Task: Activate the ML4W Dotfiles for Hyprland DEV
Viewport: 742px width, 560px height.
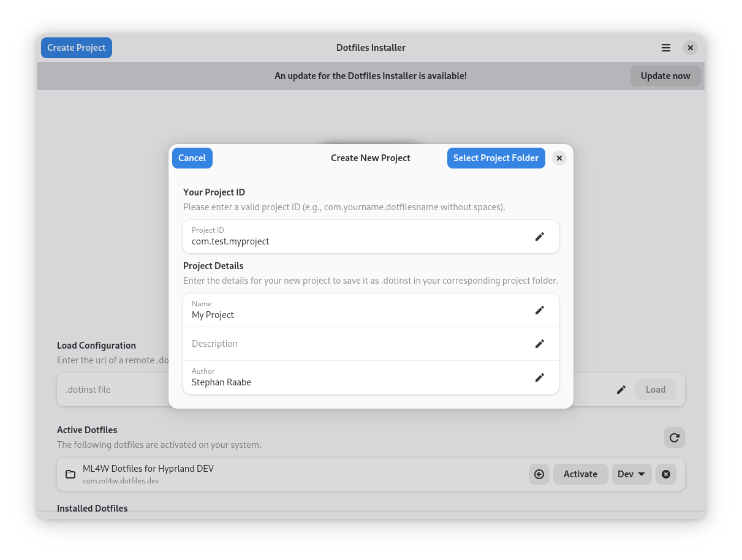Action: [580, 474]
